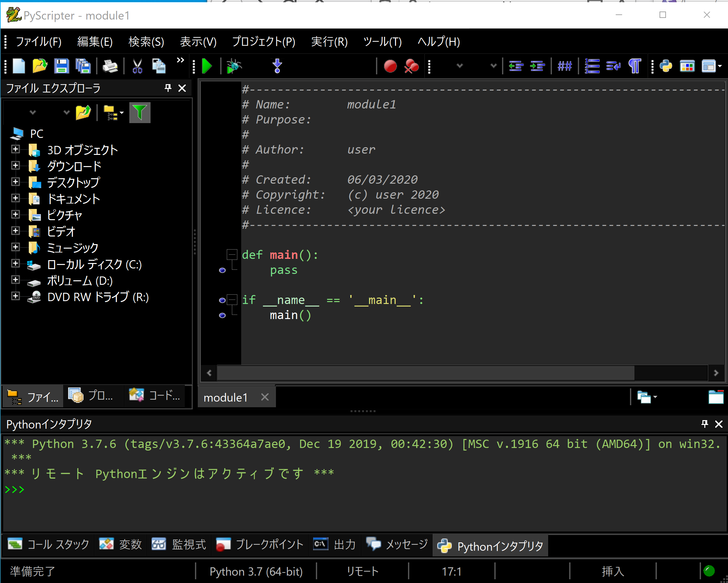Image resolution: width=728 pixels, height=583 pixels.
Task: Switch to the コール スタック tab
Action: (x=48, y=545)
